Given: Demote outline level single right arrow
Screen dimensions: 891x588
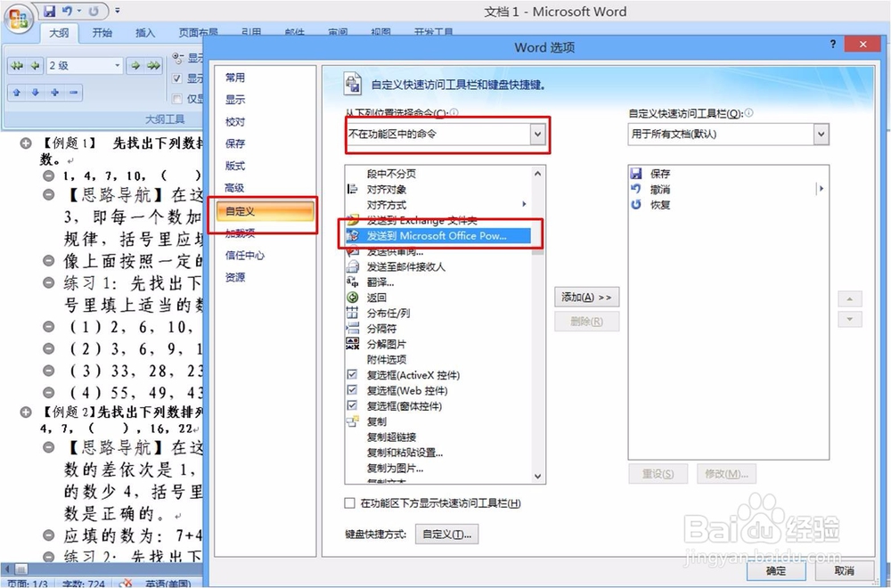Looking at the screenshot, I should pos(135,66).
